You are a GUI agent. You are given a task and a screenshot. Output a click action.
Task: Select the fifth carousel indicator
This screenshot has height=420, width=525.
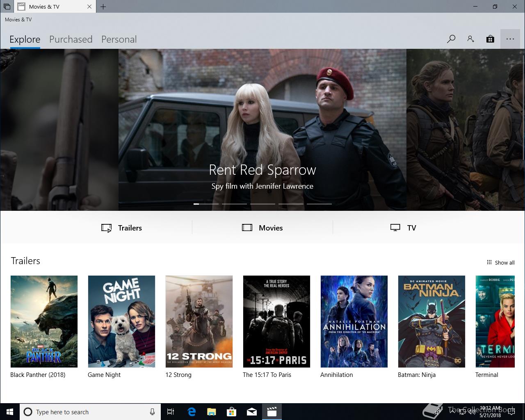click(319, 204)
